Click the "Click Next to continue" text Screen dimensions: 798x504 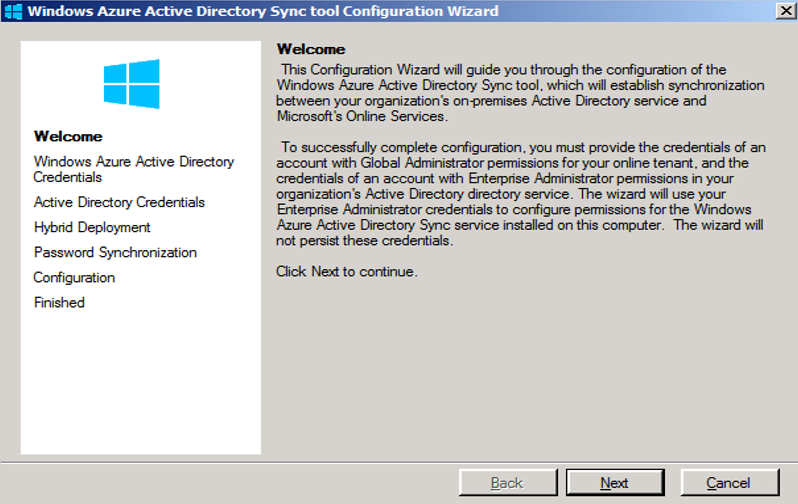346,271
